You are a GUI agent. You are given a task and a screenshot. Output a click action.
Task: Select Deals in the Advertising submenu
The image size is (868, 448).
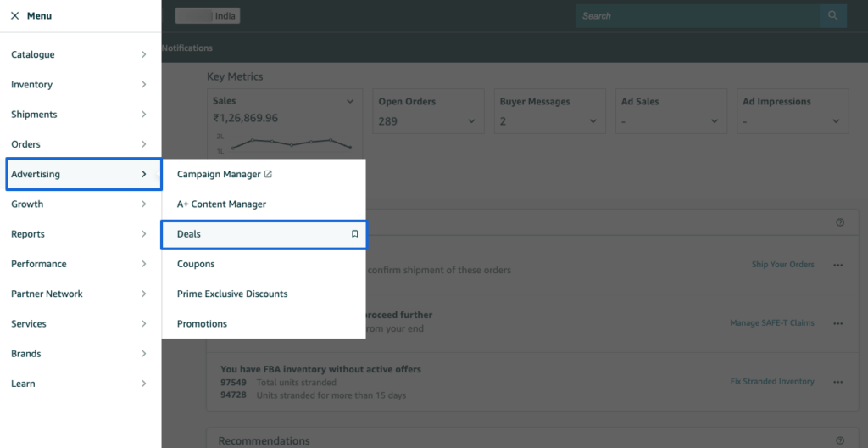pos(264,234)
